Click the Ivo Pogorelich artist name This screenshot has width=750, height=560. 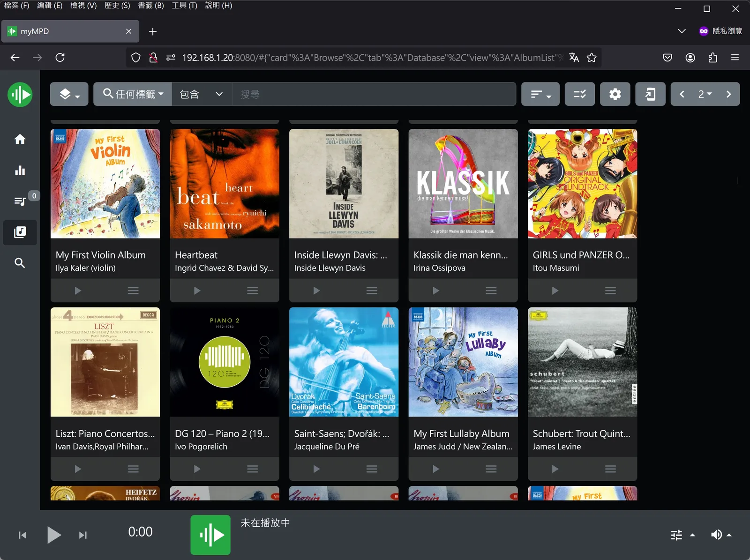(201, 447)
